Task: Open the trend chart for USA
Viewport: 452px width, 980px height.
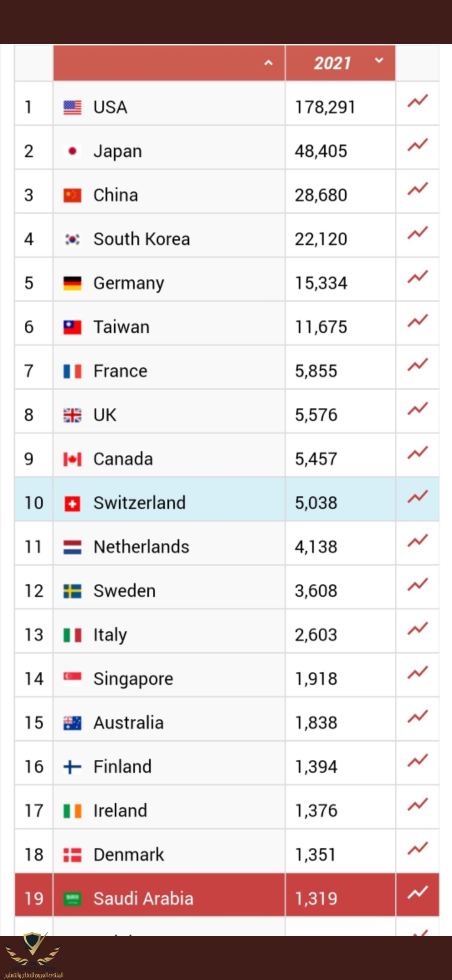Action: coord(418,101)
